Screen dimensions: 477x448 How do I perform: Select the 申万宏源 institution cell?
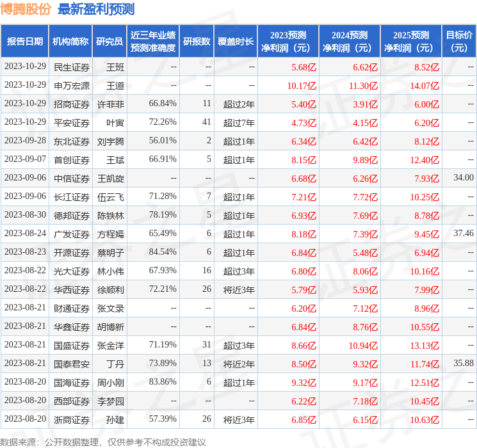pyautogui.click(x=72, y=86)
